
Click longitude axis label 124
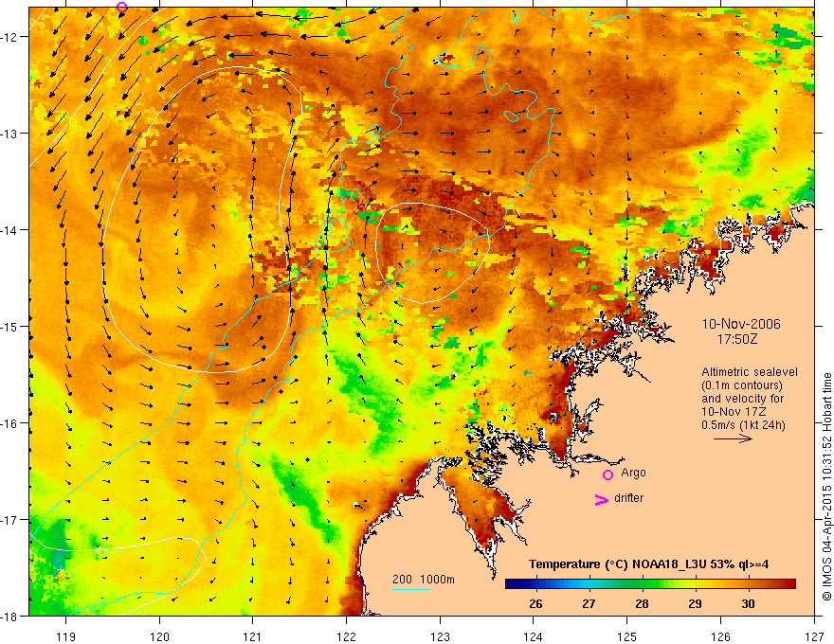coord(534,636)
